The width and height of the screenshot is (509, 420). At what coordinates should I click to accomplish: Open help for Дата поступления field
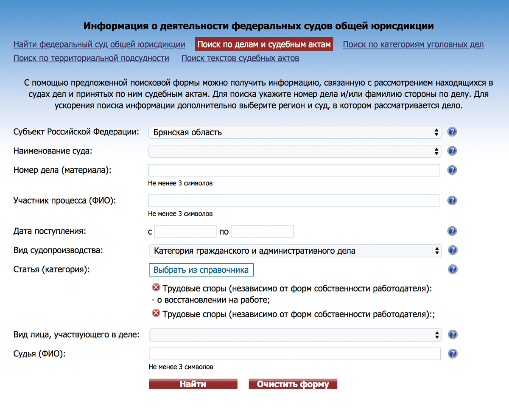click(x=452, y=231)
